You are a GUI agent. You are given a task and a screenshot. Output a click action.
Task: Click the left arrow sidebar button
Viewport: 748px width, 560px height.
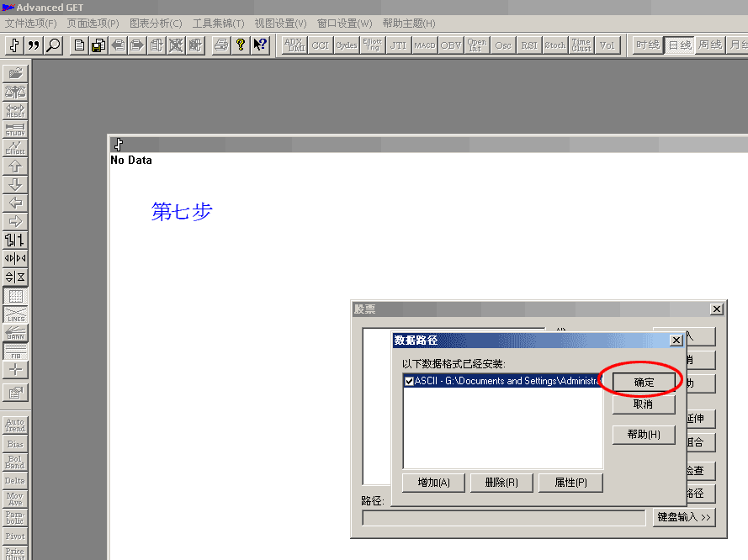[15, 203]
